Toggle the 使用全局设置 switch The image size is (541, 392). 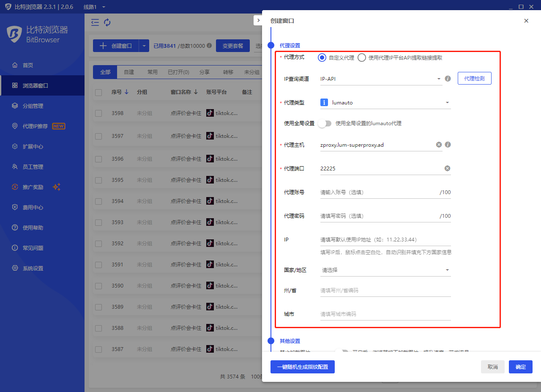click(x=325, y=123)
